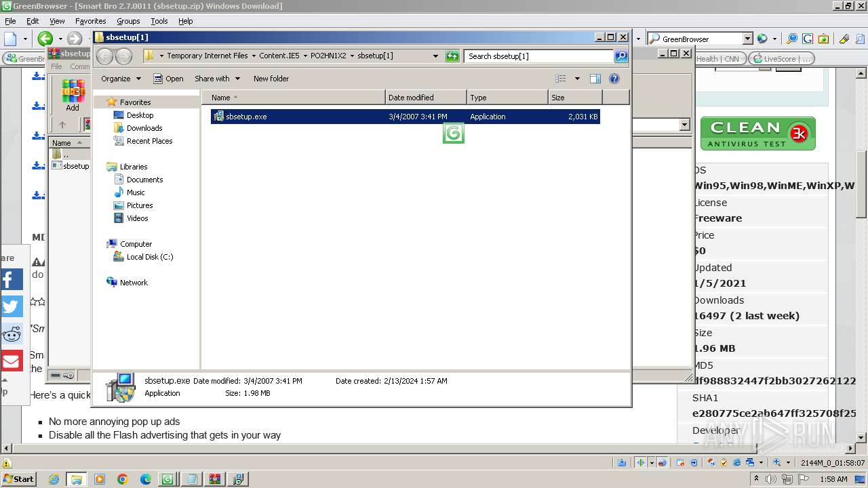Click New folder in Explorer toolbar
This screenshot has width=868, height=488.
pos(271,79)
